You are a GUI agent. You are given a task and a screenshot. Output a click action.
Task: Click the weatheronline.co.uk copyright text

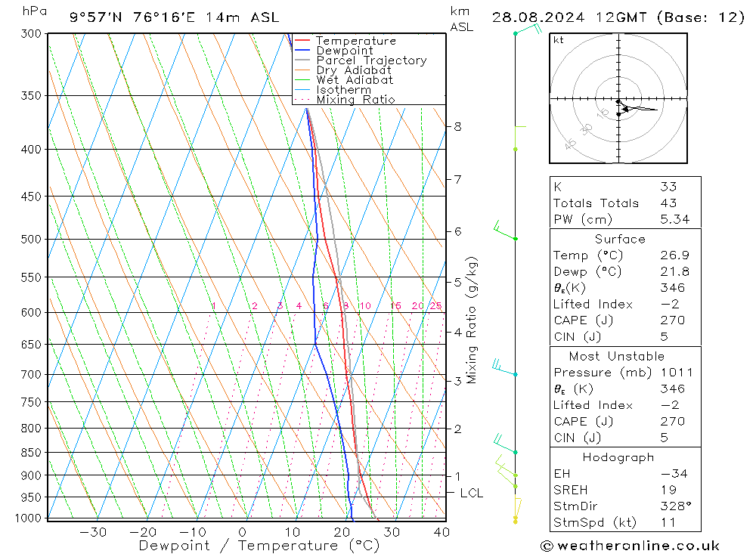pos(631,546)
